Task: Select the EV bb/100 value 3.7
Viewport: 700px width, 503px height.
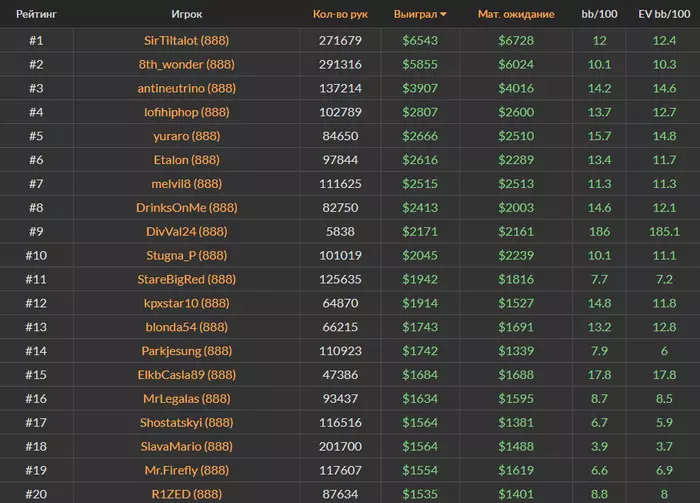Action: pos(664,446)
